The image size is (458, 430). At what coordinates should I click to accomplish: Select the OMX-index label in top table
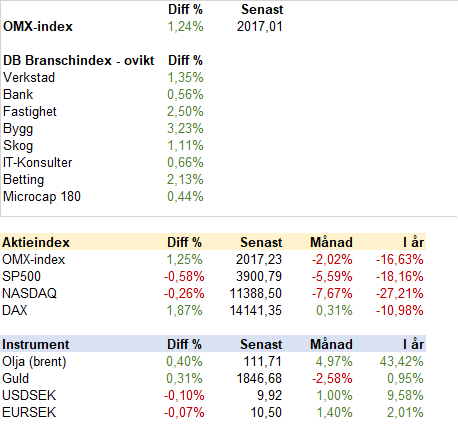pyautogui.click(x=38, y=27)
